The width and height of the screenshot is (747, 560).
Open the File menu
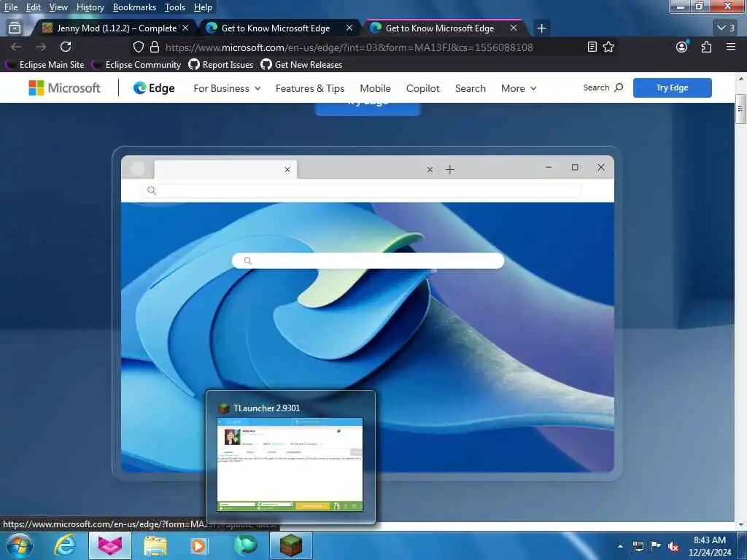tap(10, 7)
